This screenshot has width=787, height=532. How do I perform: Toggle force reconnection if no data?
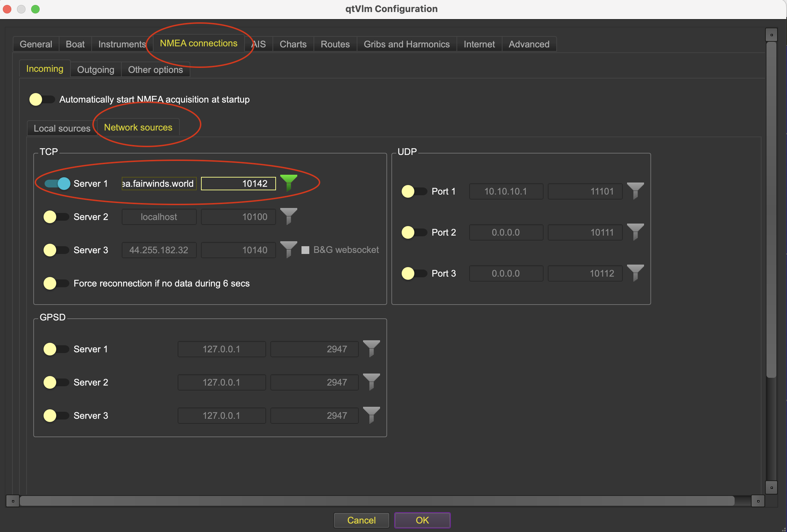point(56,283)
